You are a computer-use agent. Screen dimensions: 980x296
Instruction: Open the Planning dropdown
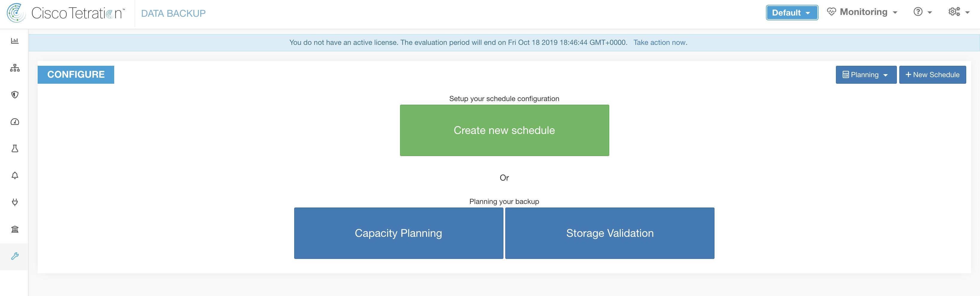(866, 74)
